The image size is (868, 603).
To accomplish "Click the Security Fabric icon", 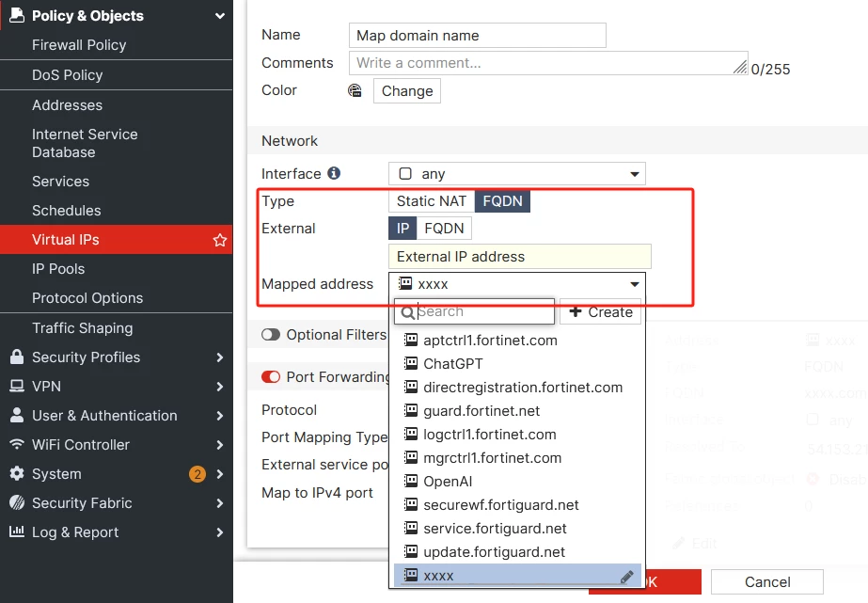I will [17, 502].
